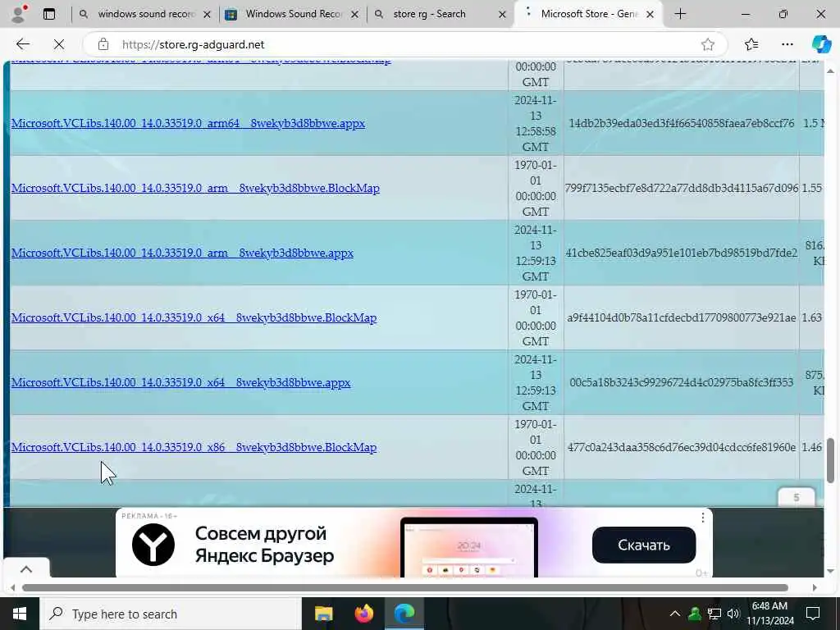Click the vertical page scrollbar thumb

pos(830,460)
